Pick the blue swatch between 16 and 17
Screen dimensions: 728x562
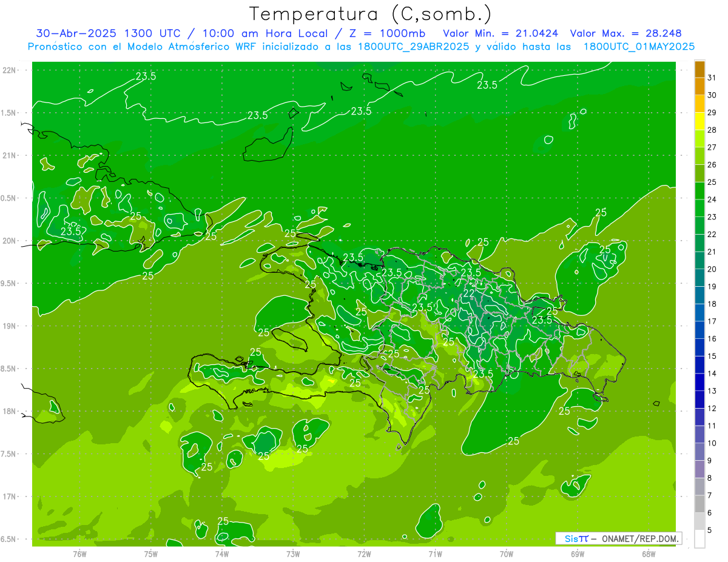point(699,330)
